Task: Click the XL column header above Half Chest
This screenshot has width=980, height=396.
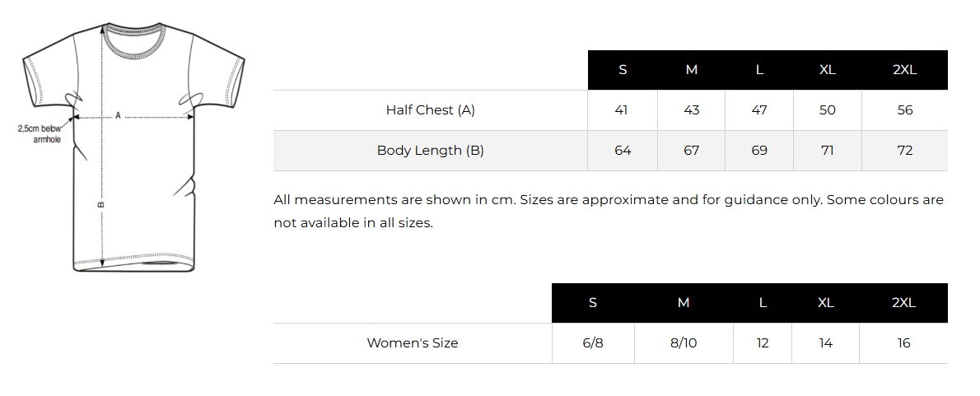Action: (x=828, y=70)
